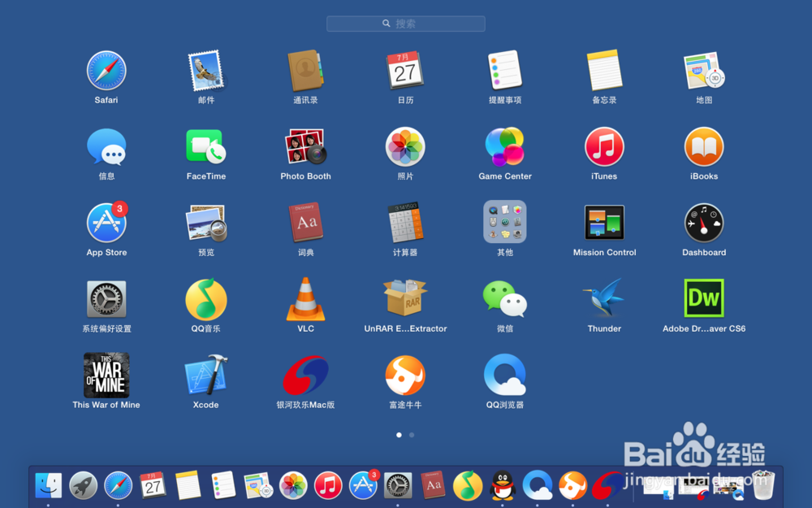Open the Messages (信息) app
The width and height of the screenshot is (812, 508).
click(x=106, y=147)
